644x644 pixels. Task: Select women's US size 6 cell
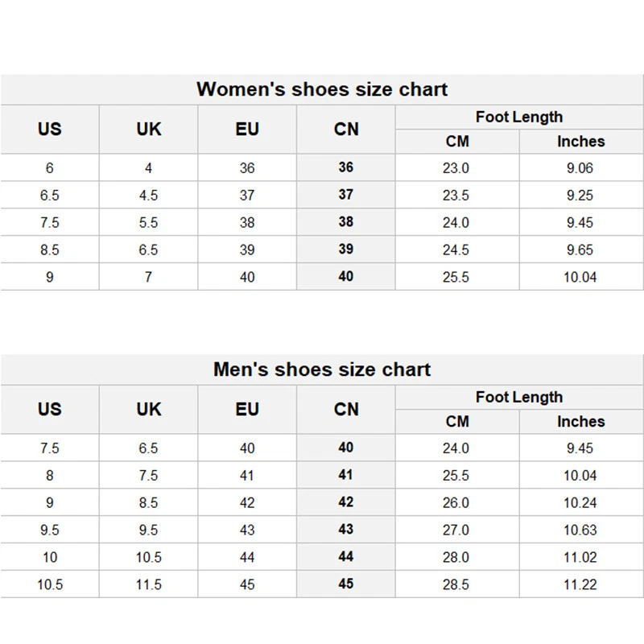click(50, 168)
